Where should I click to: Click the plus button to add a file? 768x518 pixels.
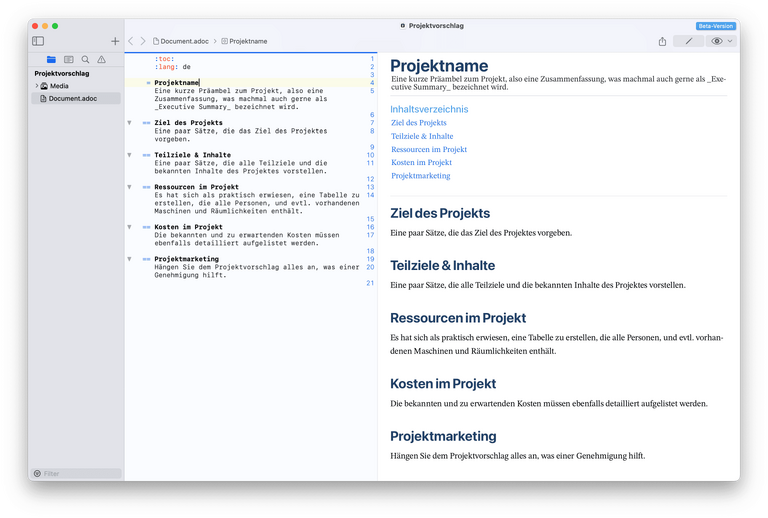coord(115,41)
